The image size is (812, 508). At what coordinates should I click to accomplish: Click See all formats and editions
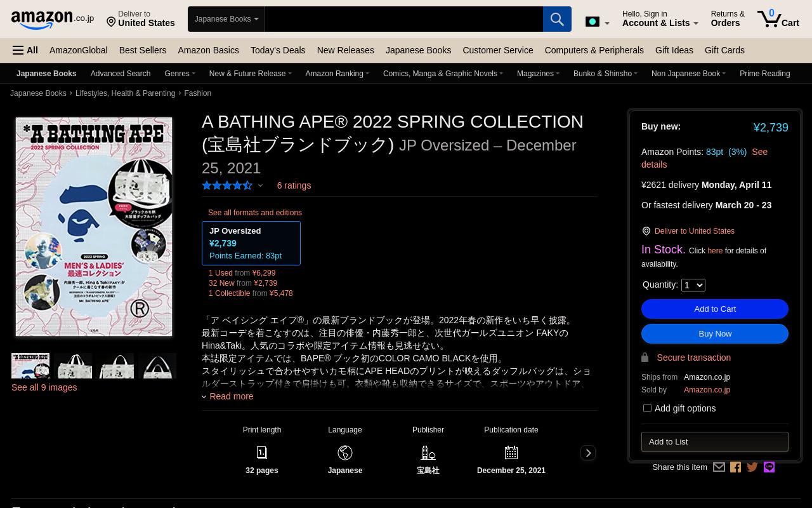click(255, 213)
